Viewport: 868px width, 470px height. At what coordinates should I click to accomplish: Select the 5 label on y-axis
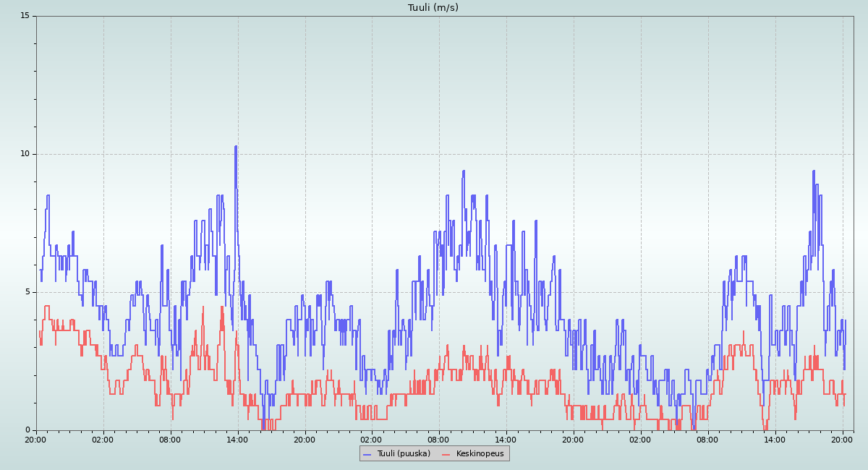[27, 292]
